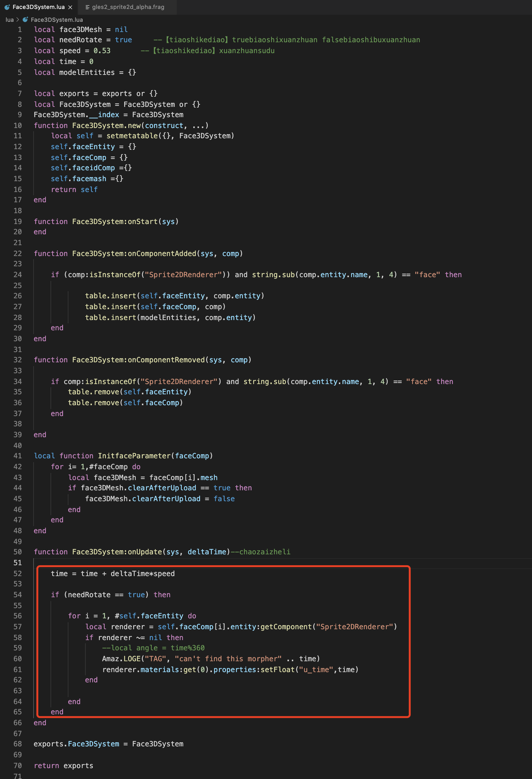Place cursor on 'face3DMesh = nil' on line 1

coord(93,29)
